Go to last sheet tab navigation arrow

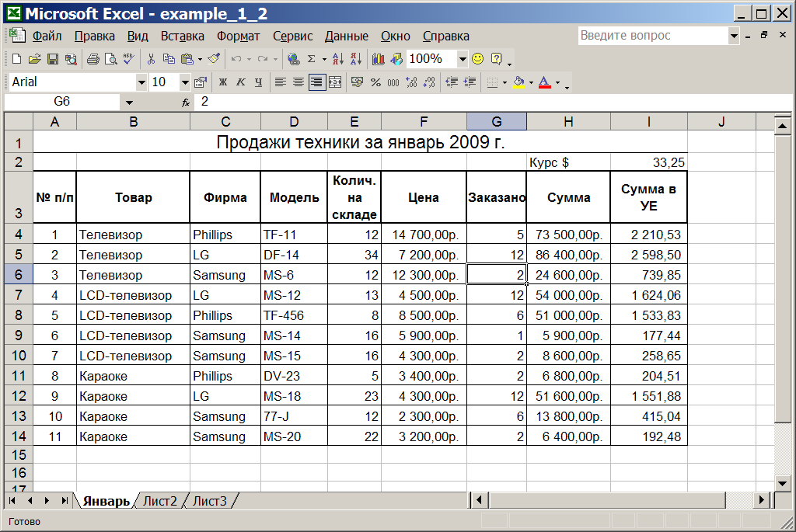pyautogui.click(x=65, y=501)
